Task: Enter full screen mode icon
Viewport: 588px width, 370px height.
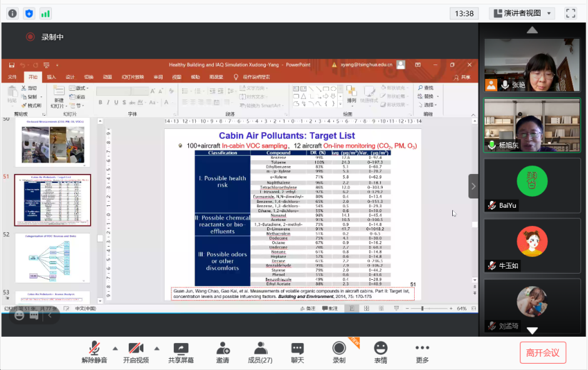Action: [570, 13]
